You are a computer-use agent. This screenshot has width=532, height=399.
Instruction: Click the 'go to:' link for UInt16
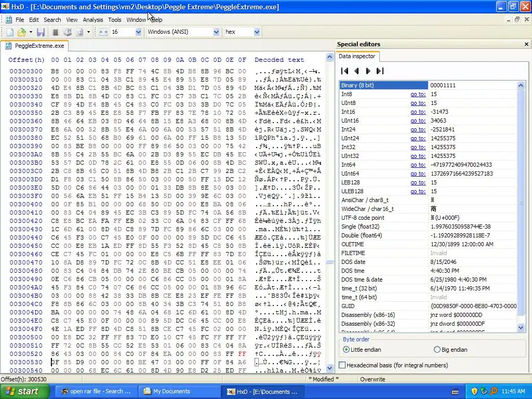point(418,121)
